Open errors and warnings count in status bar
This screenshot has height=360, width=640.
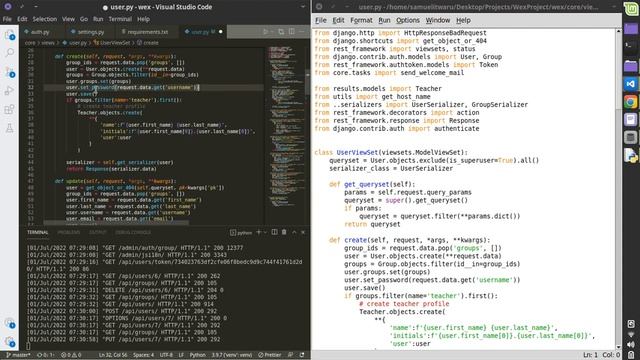tap(71, 355)
